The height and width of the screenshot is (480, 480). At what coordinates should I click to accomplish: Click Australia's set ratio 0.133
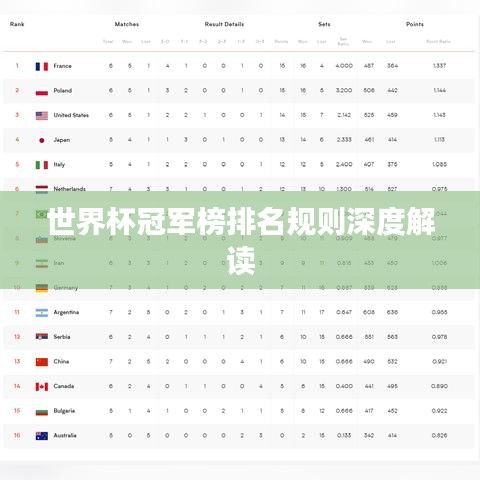(x=344, y=436)
